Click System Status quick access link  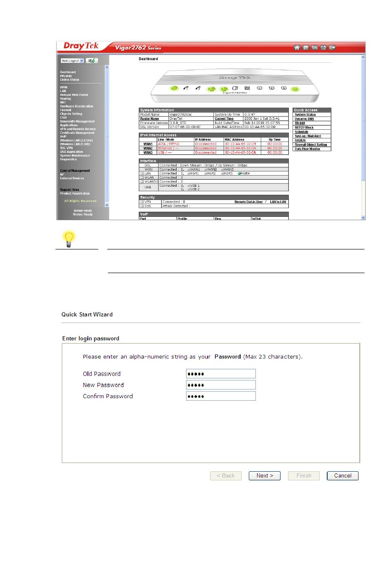pos(305,115)
